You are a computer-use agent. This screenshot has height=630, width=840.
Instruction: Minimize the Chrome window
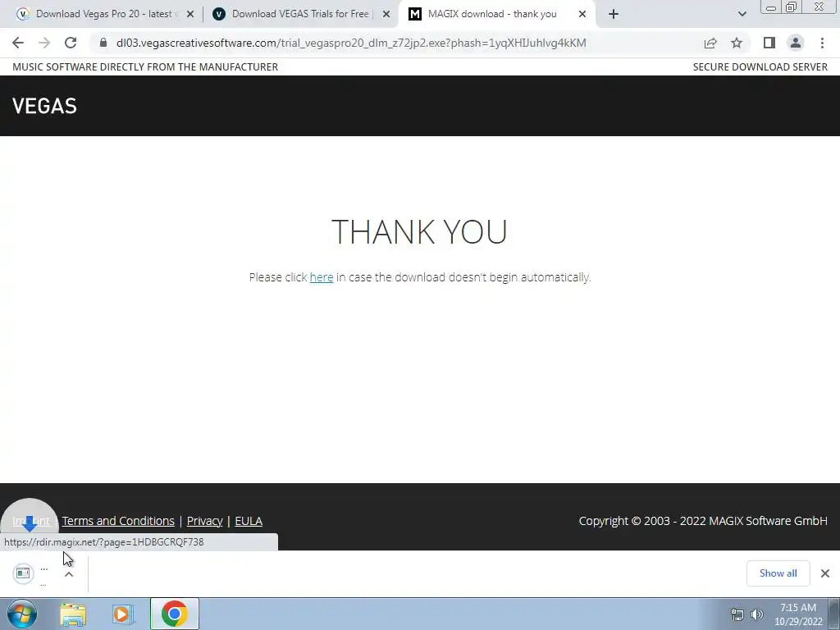click(771, 7)
